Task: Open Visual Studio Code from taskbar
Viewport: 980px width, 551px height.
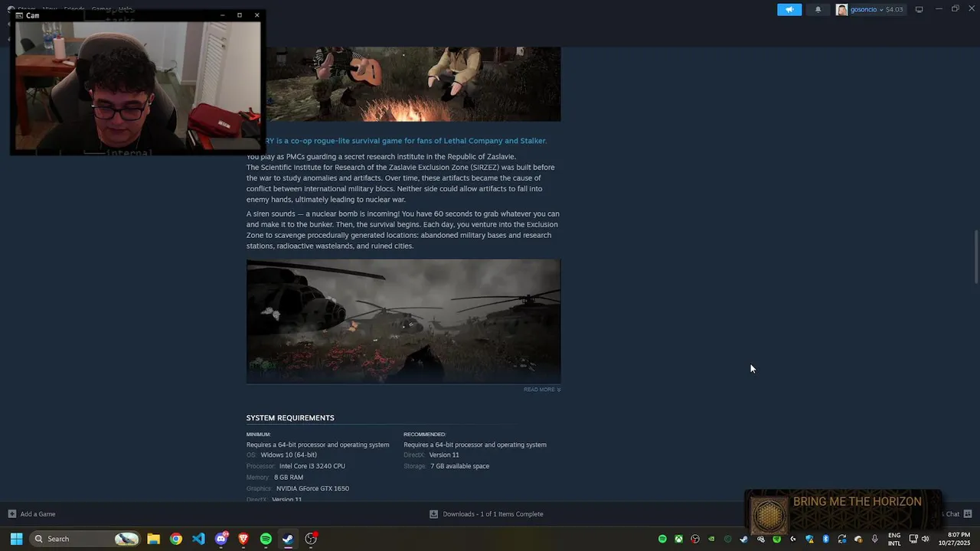Action: (x=198, y=539)
